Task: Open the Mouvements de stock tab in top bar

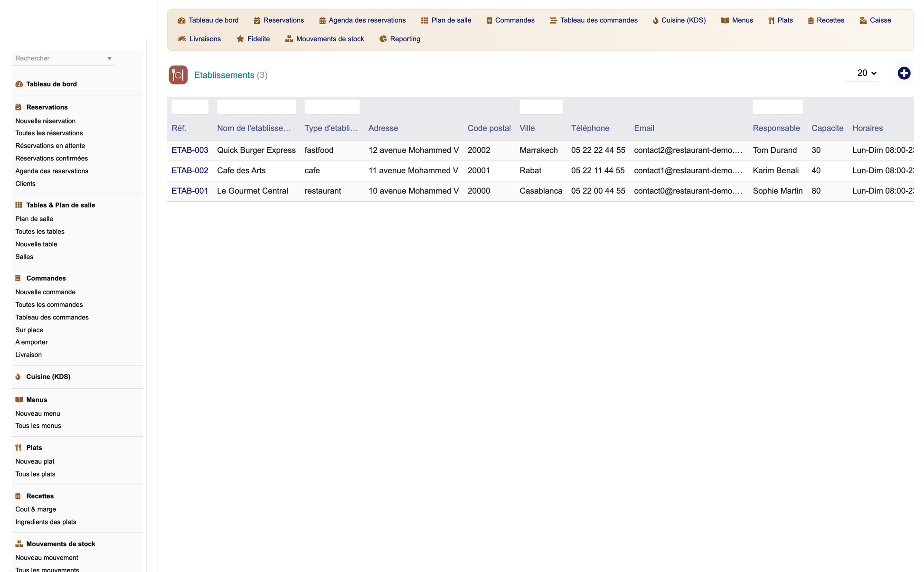Action: [x=324, y=39]
